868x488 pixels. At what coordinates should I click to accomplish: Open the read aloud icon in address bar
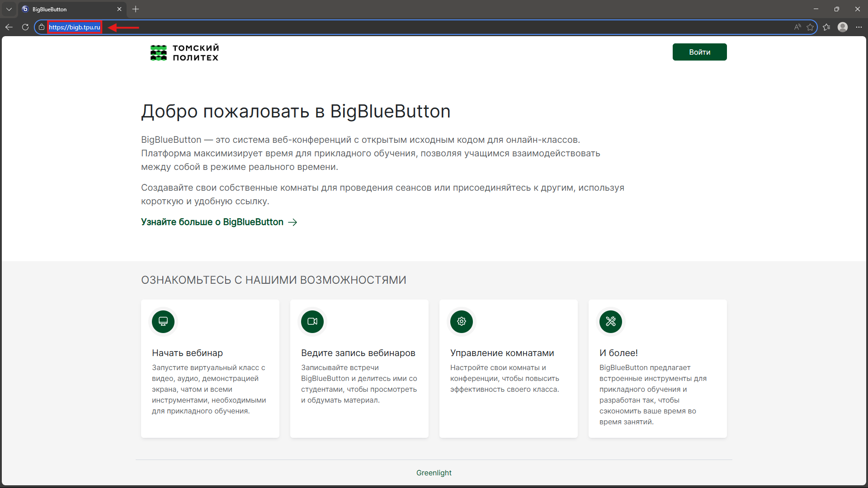[797, 27]
